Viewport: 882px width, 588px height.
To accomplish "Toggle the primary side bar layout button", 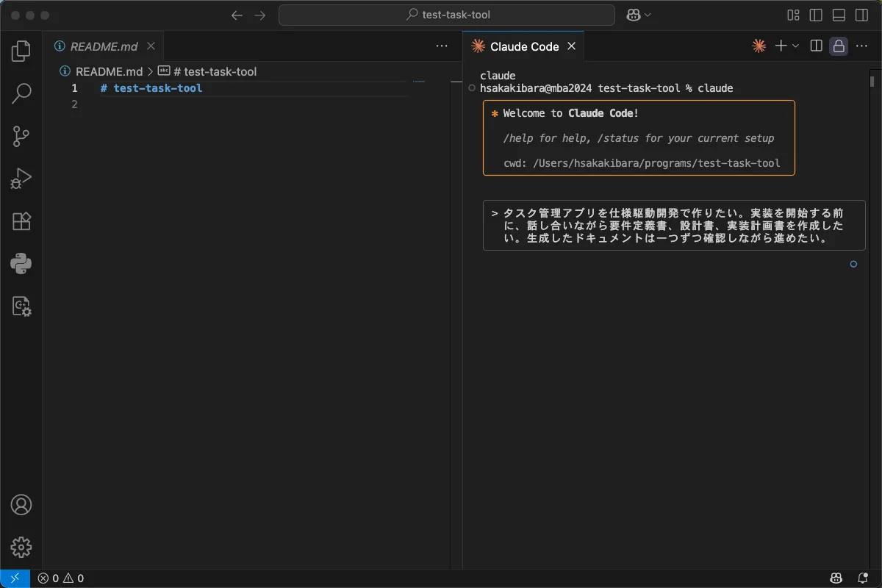I will (x=816, y=15).
